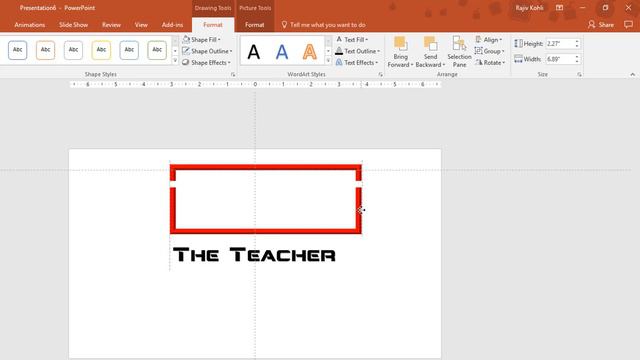Open the Text Effects dropdown
The height and width of the screenshot is (360, 640).
coord(357,62)
